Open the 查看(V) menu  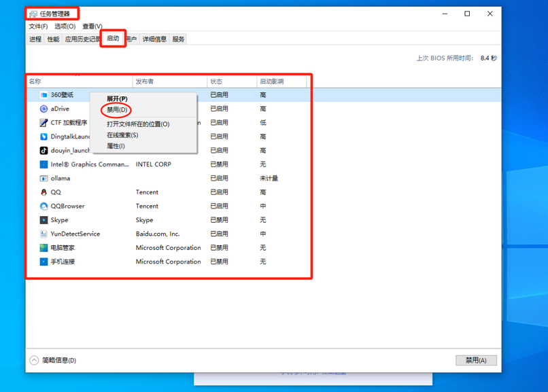(92, 26)
